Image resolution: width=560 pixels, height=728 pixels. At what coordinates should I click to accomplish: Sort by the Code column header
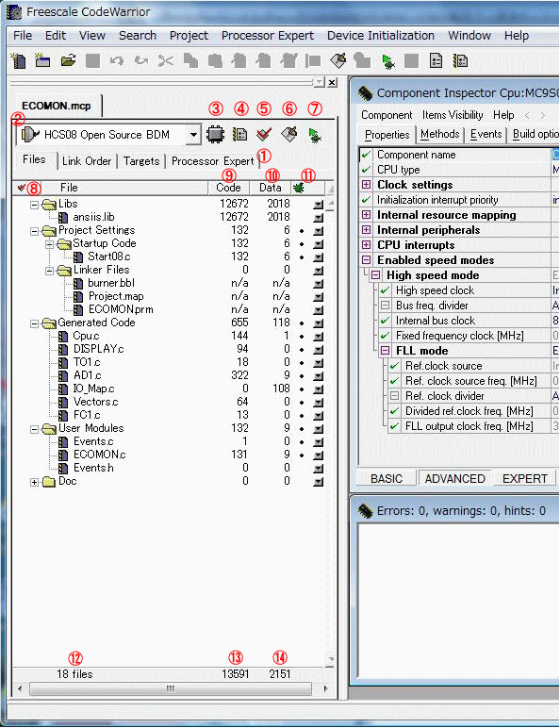pyautogui.click(x=228, y=188)
